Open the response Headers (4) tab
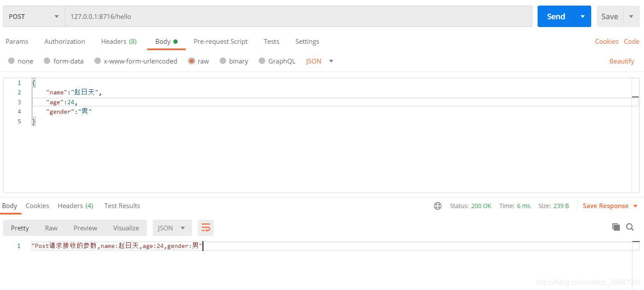The image size is (644, 290). 76,205
